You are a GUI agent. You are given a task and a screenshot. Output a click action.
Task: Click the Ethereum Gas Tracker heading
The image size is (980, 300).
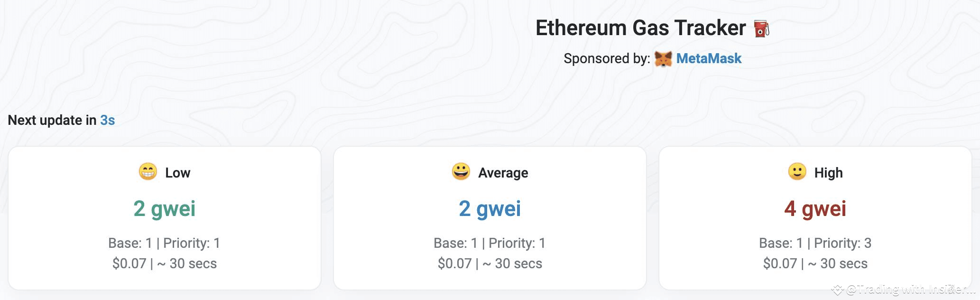640,28
